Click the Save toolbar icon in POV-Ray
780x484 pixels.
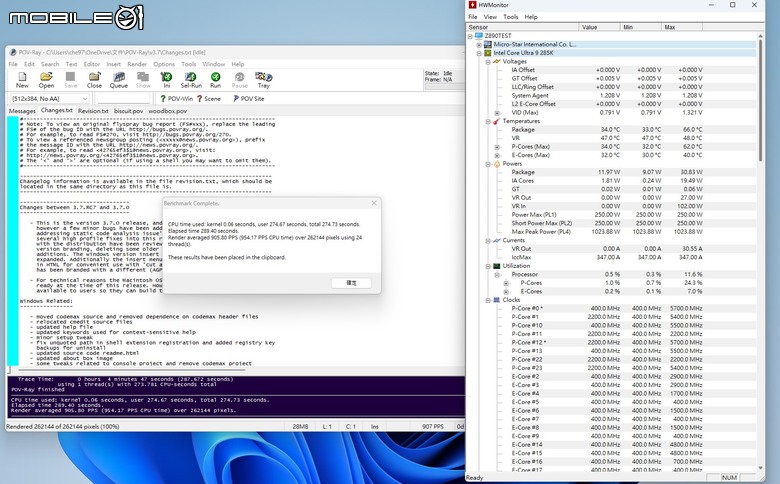pos(71,80)
